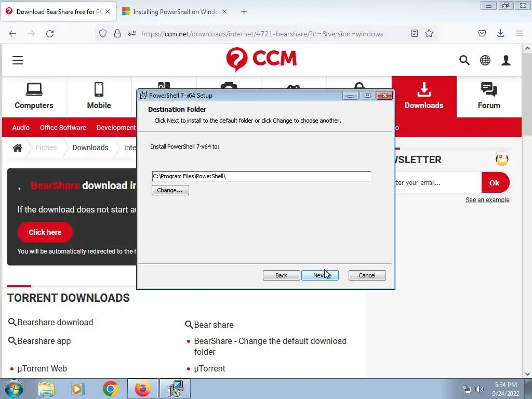This screenshot has height=399, width=532.
Task: Click the newsletter Ok button
Action: (x=495, y=182)
